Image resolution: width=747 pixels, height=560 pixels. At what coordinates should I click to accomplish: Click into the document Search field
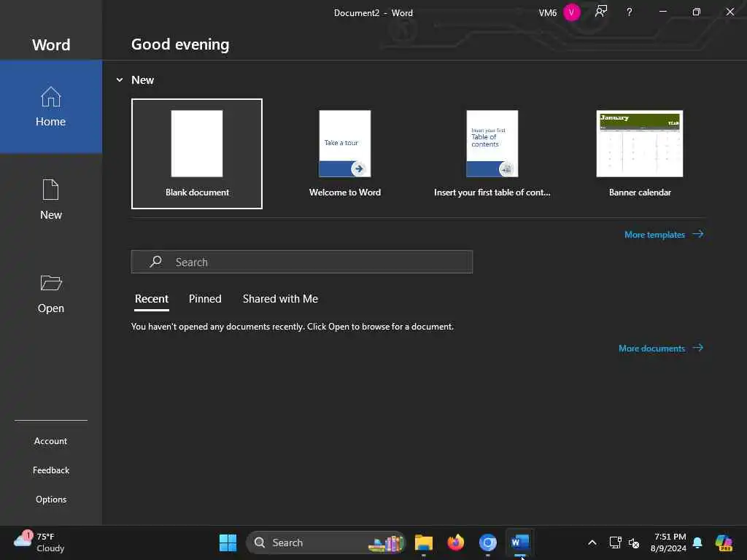coord(302,262)
